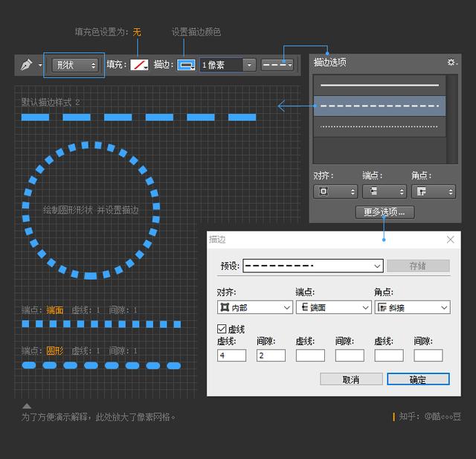Open the 斜接 corner dropdown in dialog
This screenshot has width=476, height=459.
[x=412, y=307]
